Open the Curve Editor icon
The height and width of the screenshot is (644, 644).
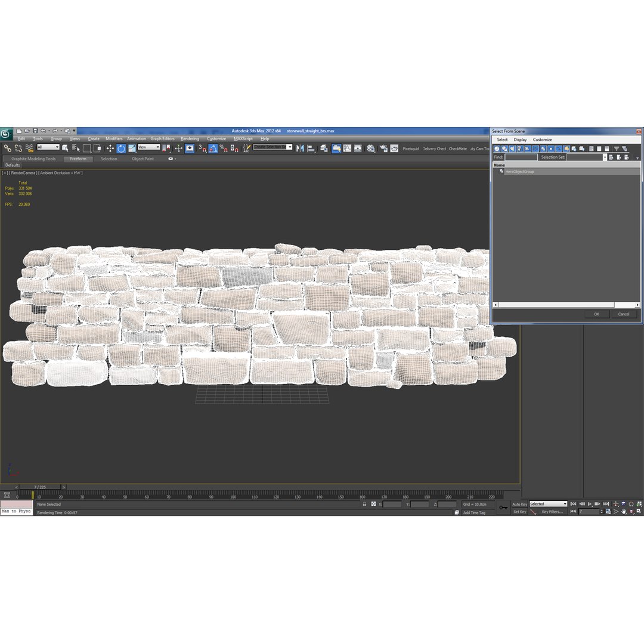click(348, 148)
